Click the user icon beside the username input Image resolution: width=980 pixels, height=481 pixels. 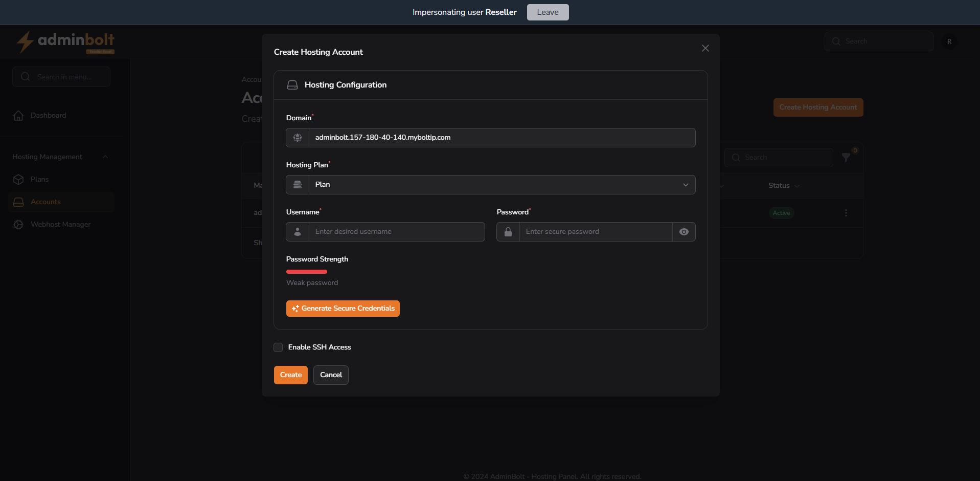click(x=297, y=232)
